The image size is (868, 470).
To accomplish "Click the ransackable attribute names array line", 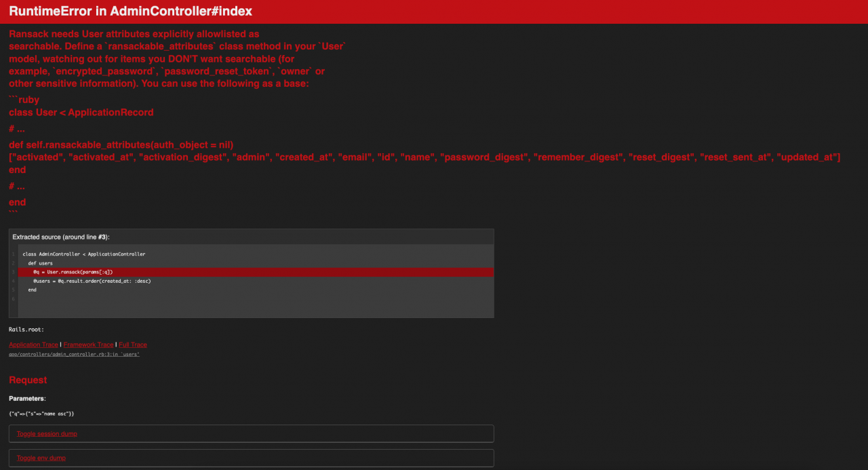I will tap(425, 157).
